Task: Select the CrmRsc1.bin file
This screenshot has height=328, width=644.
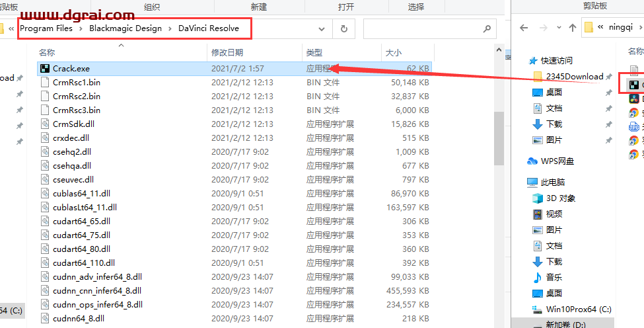Action: (234, 82)
